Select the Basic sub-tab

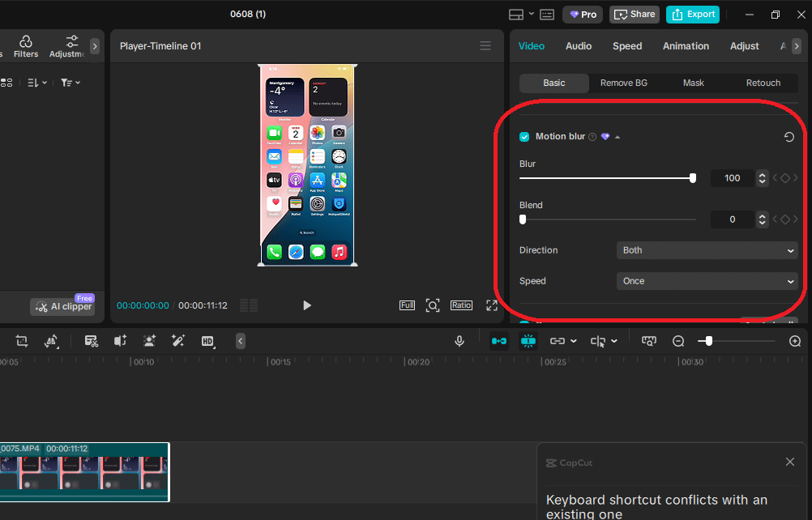(x=554, y=83)
